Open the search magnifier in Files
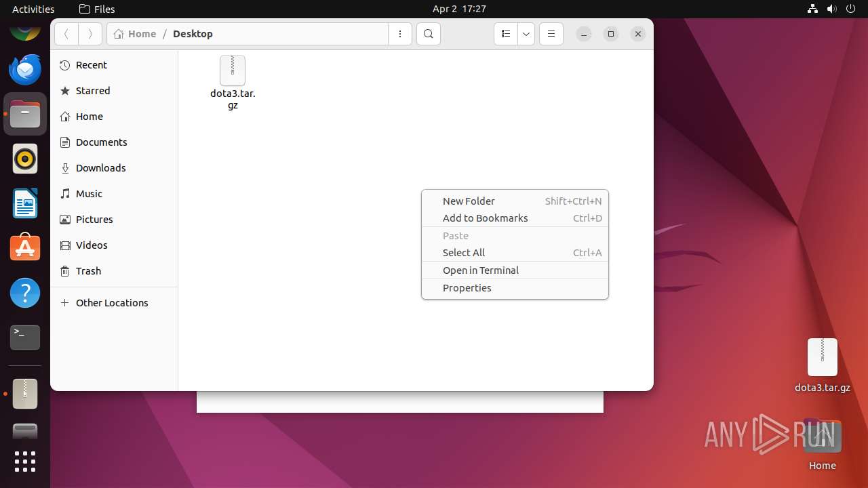This screenshot has height=488, width=868. 429,34
